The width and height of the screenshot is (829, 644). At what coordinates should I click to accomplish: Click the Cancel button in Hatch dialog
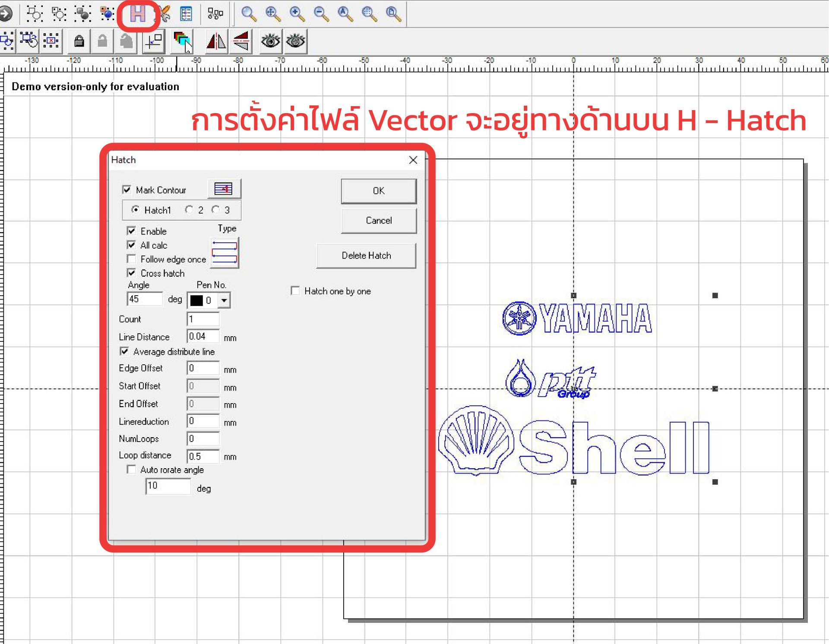[x=379, y=221]
